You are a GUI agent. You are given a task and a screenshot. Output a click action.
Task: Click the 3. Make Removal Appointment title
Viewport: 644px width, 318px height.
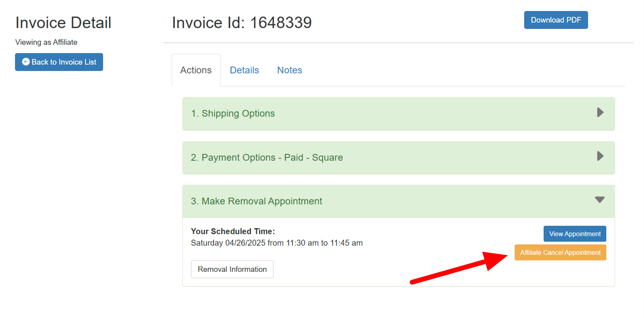(x=256, y=201)
